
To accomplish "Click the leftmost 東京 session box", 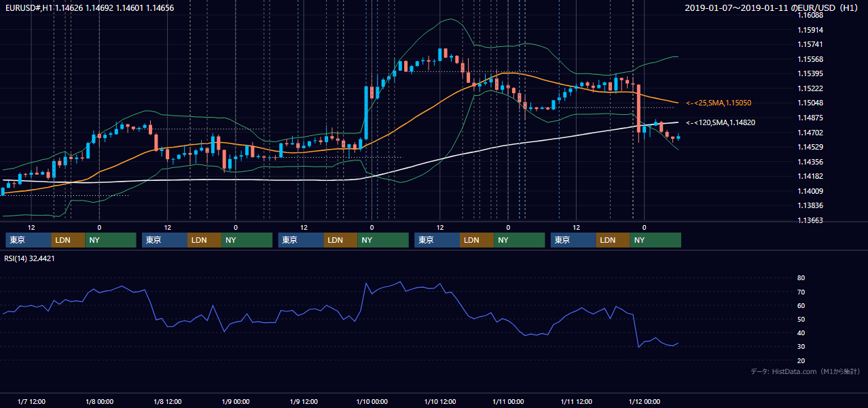I will 29,240.
